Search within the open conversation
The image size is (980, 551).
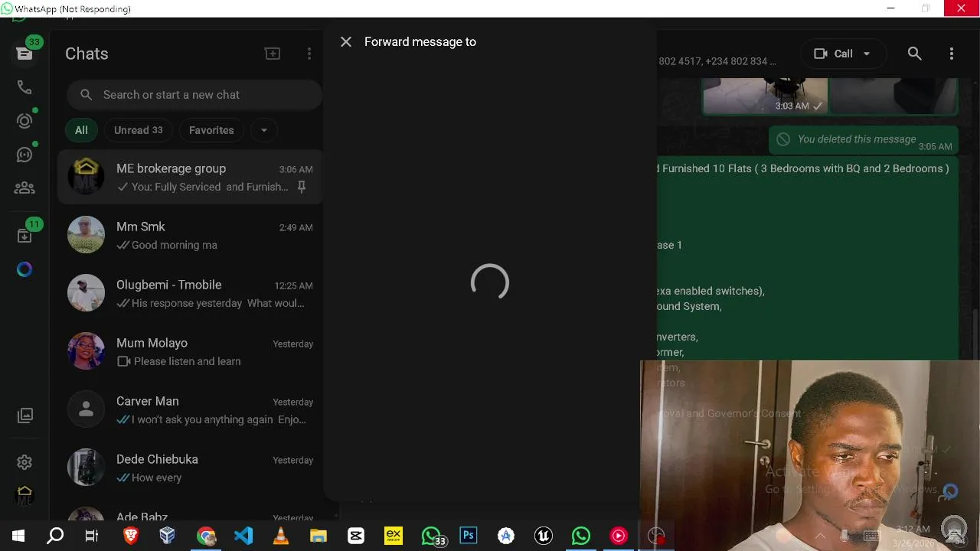pyautogui.click(x=914, y=54)
